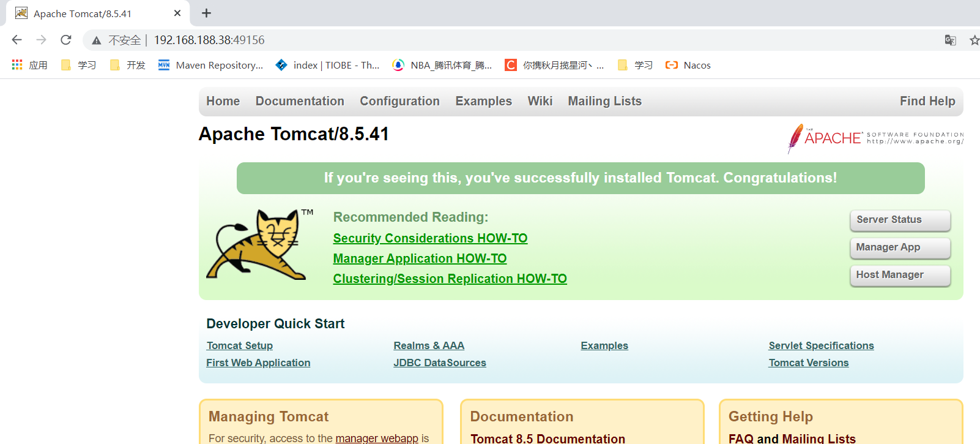
Task: Open Examples link under Developer Quick Start
Action: [x=604, y=345]
